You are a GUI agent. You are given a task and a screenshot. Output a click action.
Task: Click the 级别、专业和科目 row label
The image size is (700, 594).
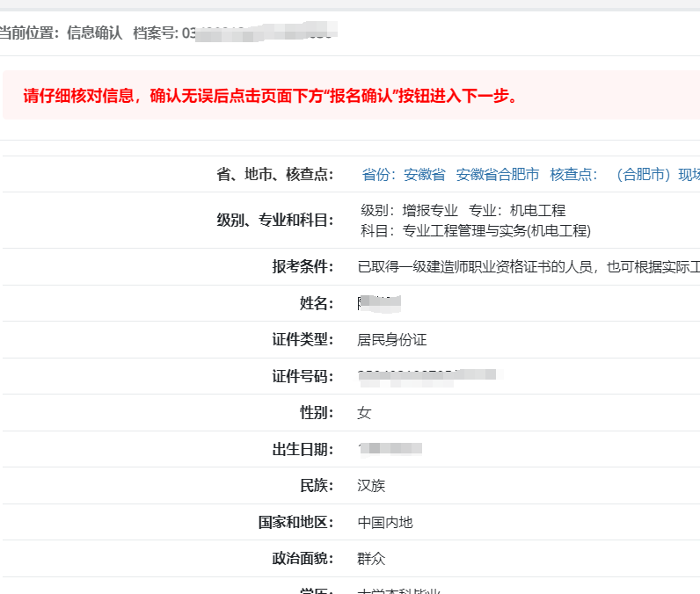(275, 221)
